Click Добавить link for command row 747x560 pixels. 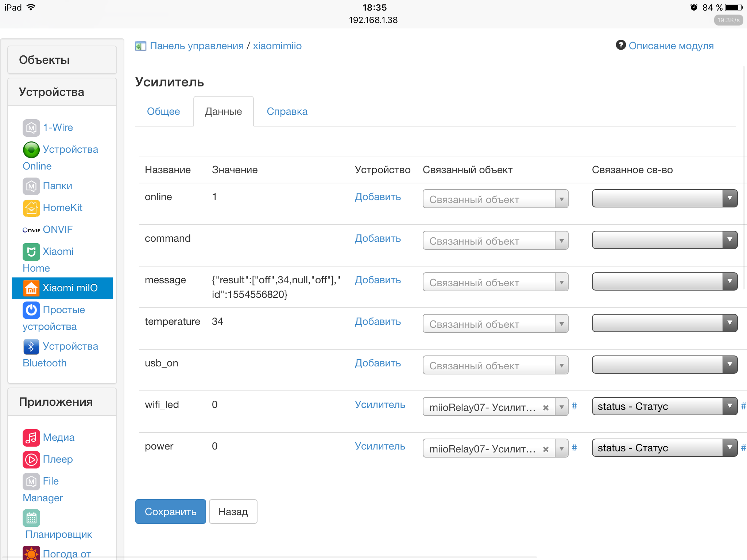378,238
